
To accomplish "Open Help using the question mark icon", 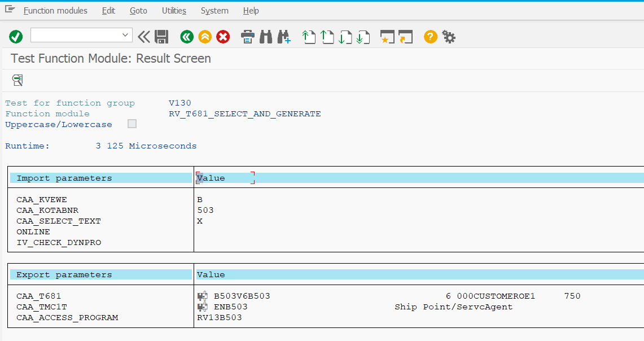I will coord(430,36).
